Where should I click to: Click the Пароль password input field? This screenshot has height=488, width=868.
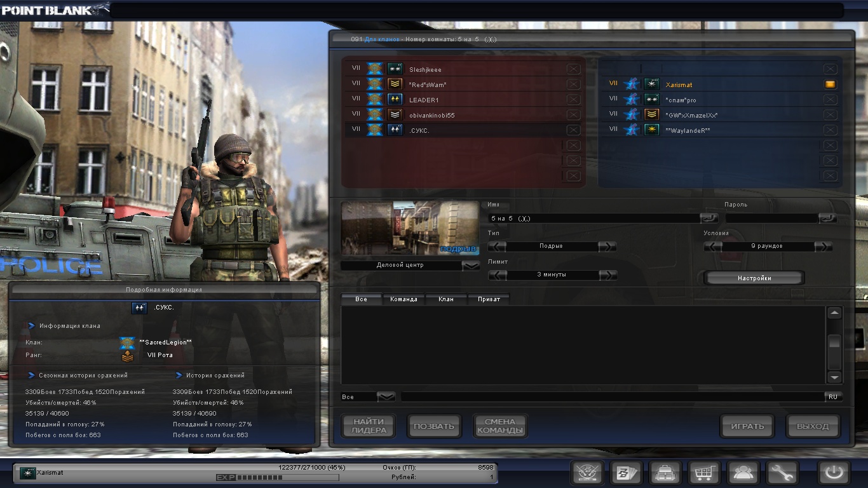pyautogui.click(x=771, y=218)
